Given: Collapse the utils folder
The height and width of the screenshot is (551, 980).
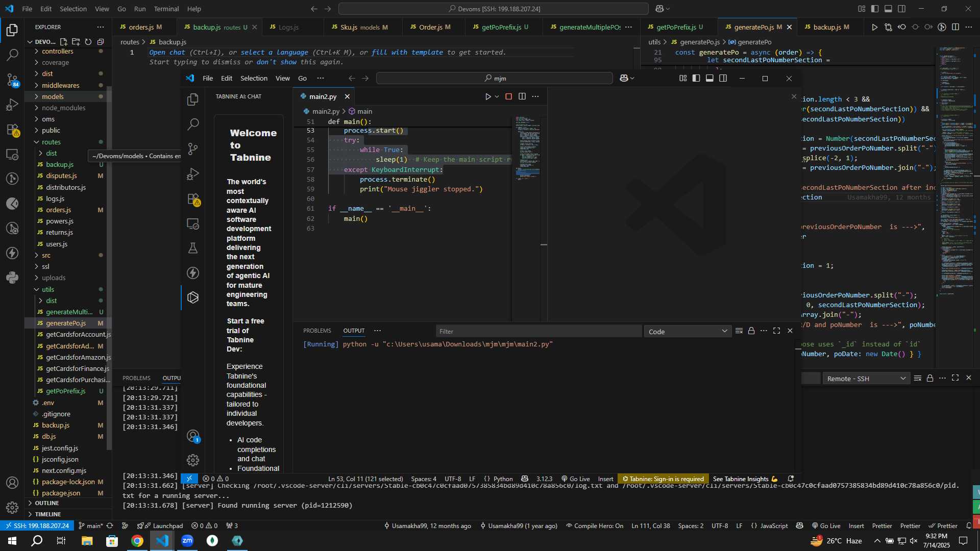Looking at the screenshot, I should click(x=48, y=289).
